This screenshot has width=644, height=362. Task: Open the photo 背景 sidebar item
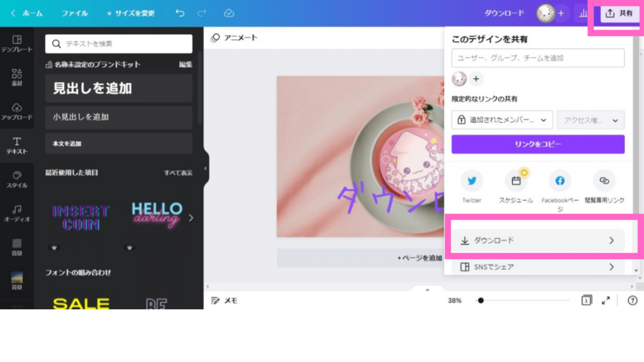coord(17,281)
